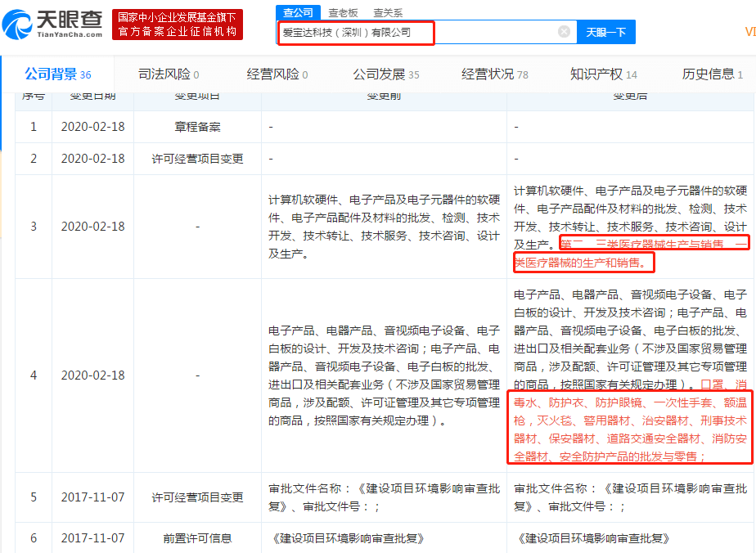Open the 公司发展 35 section tab
Viewport: 756px width, 553px height.
pyautogui.click(x=385, y=74)
